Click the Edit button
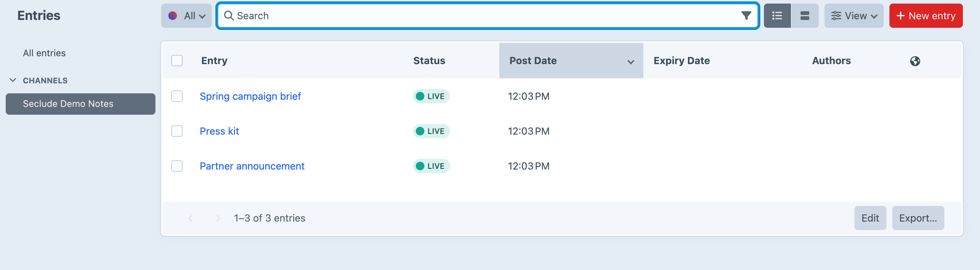Screen dimensions: 980x270 tap(870, 218)
